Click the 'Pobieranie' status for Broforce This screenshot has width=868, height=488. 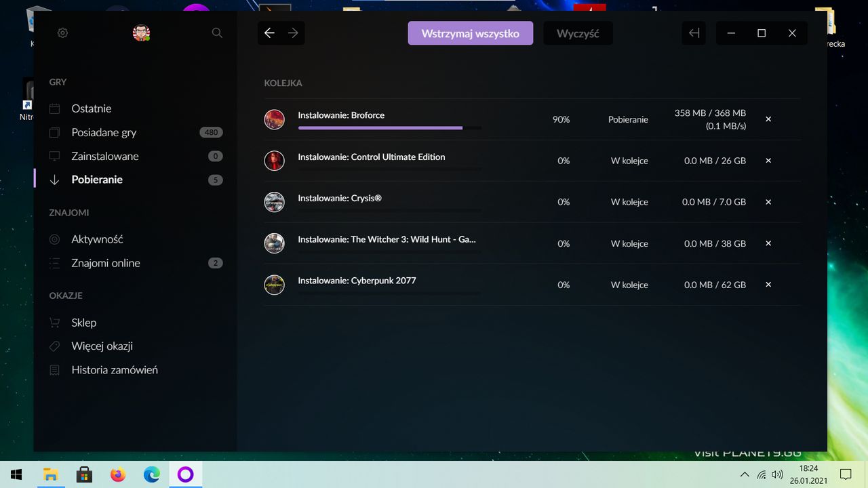(628, 119)
